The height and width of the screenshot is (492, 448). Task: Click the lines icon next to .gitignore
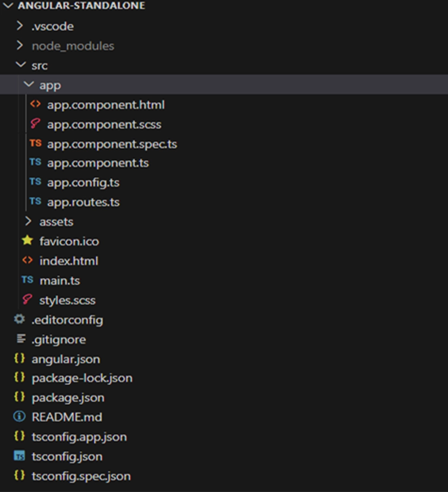[21, 339]
